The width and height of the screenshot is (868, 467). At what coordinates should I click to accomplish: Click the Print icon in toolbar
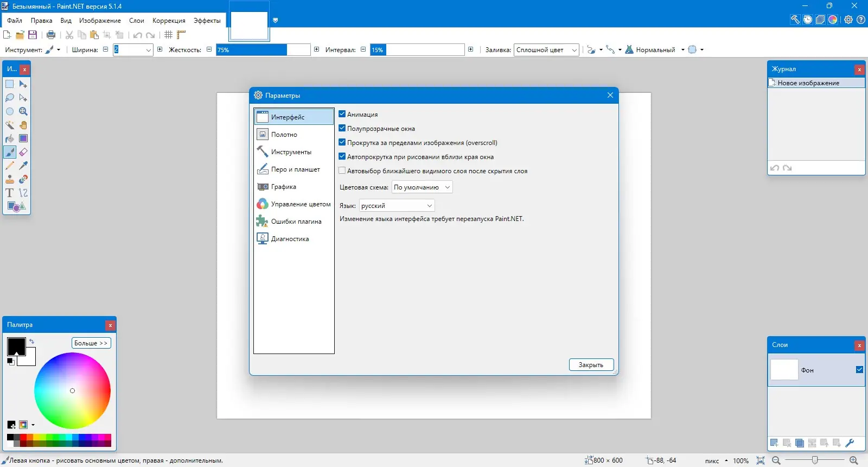pos(51,35)
